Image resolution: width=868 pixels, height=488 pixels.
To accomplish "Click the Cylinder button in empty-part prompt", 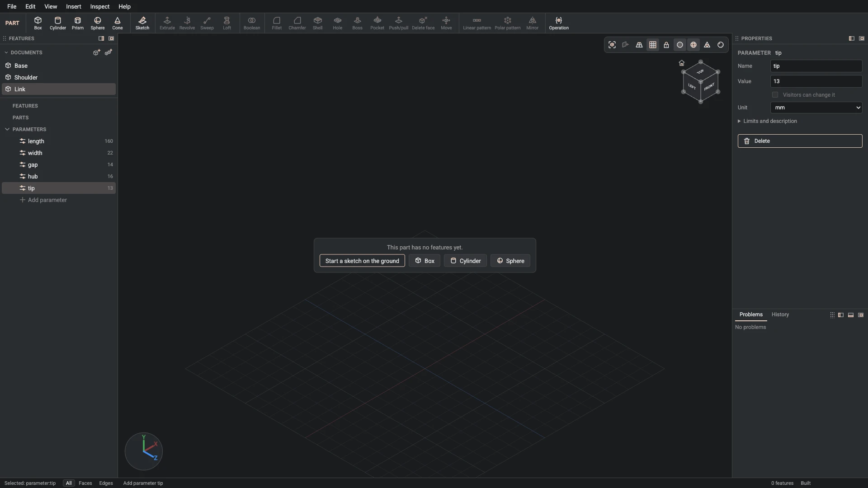I will pyautogui.click(x=465, y=261).
